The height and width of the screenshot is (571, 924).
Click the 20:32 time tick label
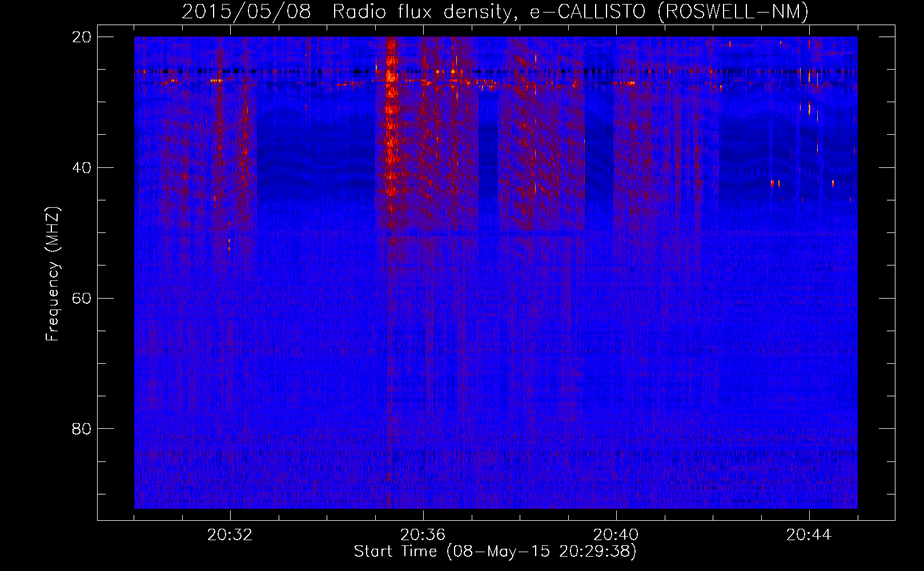tap(230, 535)
